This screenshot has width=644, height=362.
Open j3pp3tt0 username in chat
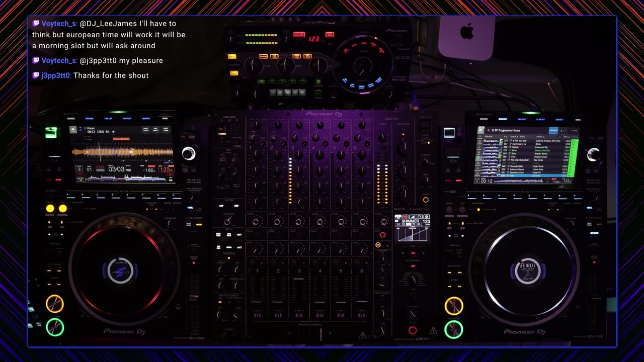(56, 75)
